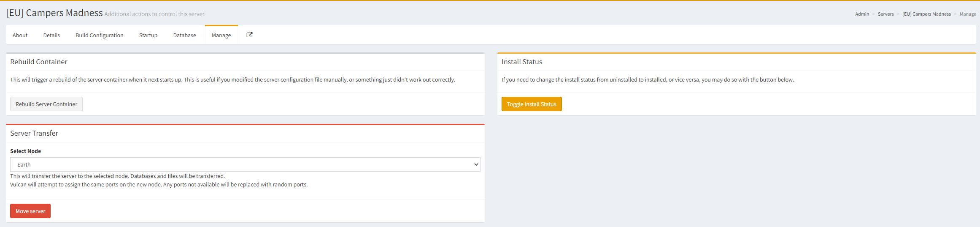Image resolution: width=980 pixels, height=227 pixels.
Task: Click the Toggle Install Status button
Action: [531, 104]
